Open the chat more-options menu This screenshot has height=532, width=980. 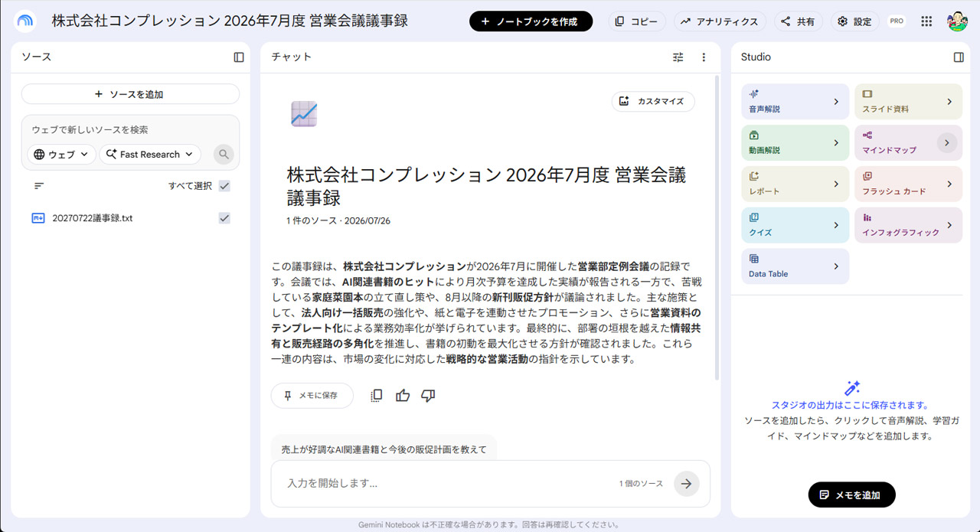pyautogui.click(x=704, y=57)
